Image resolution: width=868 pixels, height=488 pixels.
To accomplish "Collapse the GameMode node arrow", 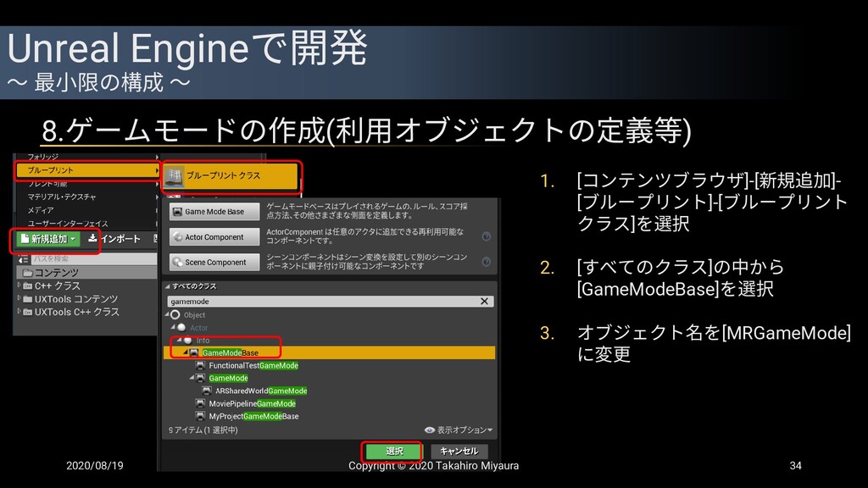I will [x=192, y=377].
